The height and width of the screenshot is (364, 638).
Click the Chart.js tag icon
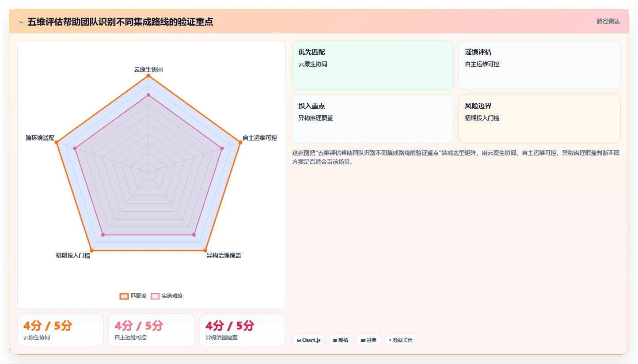click(299, 341)
